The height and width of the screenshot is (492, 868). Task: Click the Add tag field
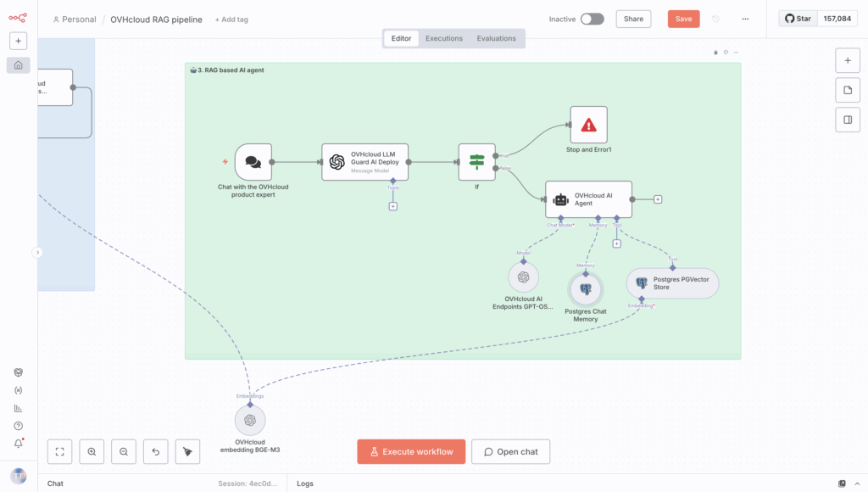click(231, 20)
